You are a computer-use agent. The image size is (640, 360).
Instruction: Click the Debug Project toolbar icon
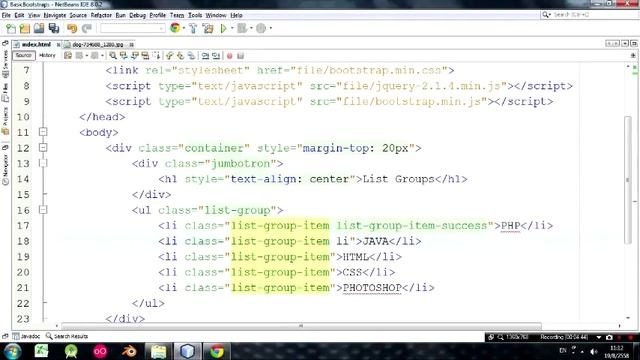click(x=242, y=28)
